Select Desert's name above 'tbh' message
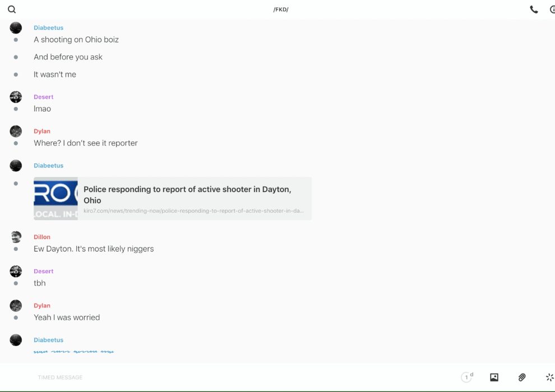Screen dimensions: 555x392 (43, 271)
